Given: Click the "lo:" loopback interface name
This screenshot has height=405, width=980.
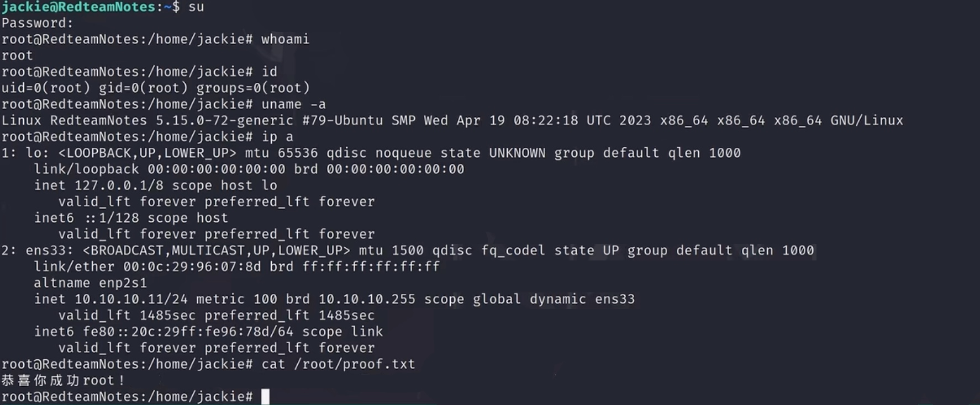Looking at the screenshot, I should [38, 153].
